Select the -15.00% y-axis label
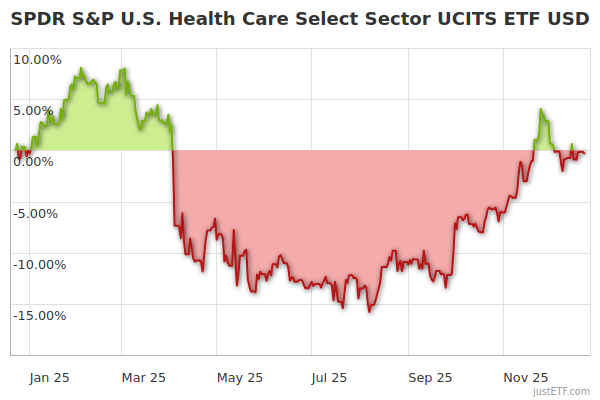 click(36, 316)
